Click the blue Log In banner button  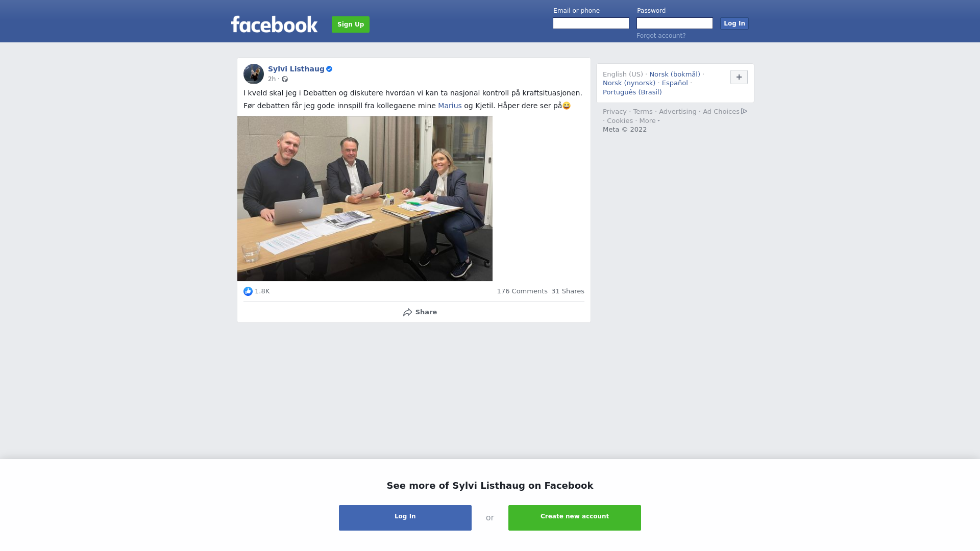[405, 518]
